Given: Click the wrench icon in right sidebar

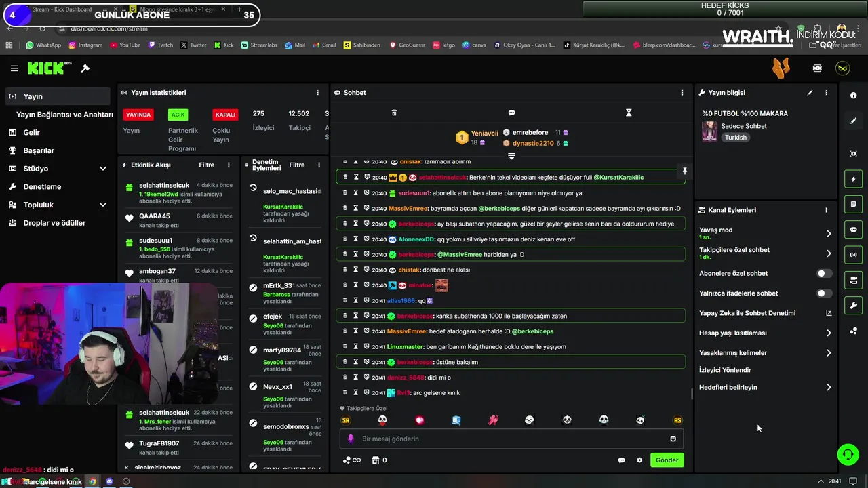Looking at the screenshot, I should [x=853, y=306].
